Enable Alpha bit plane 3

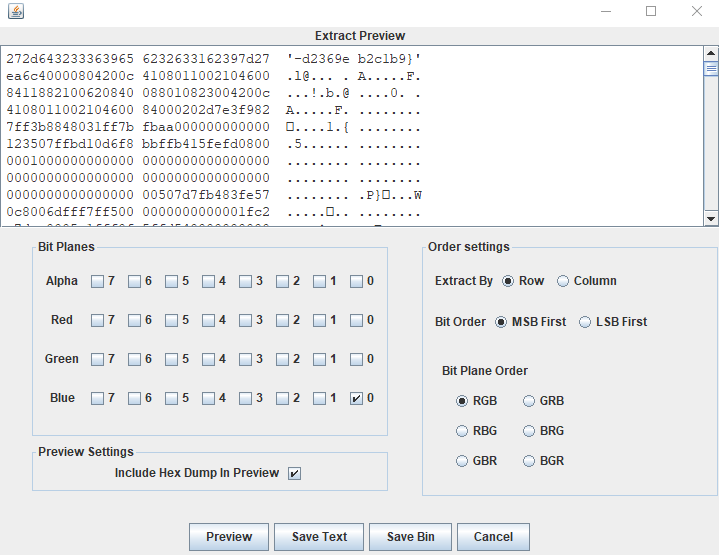click(245, 281)
